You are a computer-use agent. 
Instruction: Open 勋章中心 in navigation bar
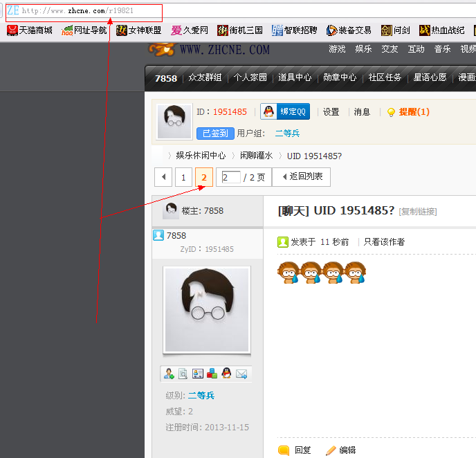(340, 77)
